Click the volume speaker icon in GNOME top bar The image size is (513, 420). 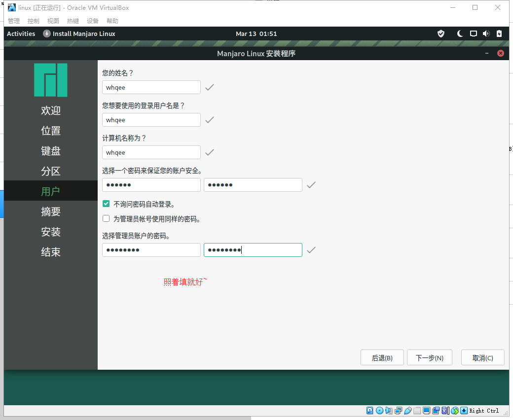point(486,34)
